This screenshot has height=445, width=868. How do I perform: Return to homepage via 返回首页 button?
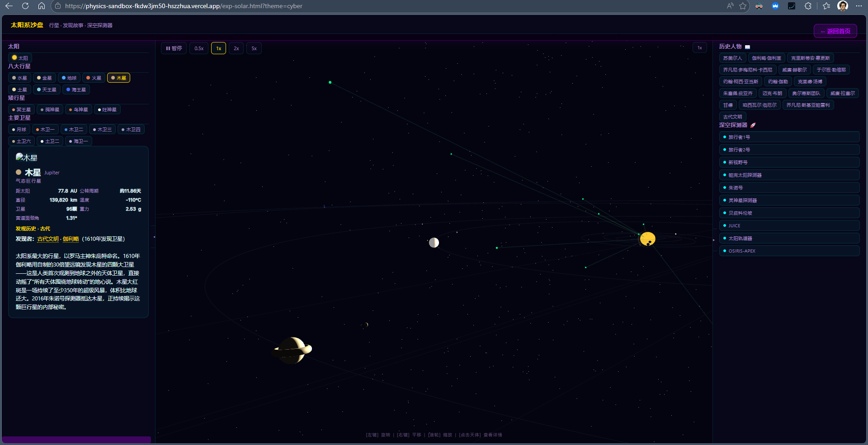point(835,31)
